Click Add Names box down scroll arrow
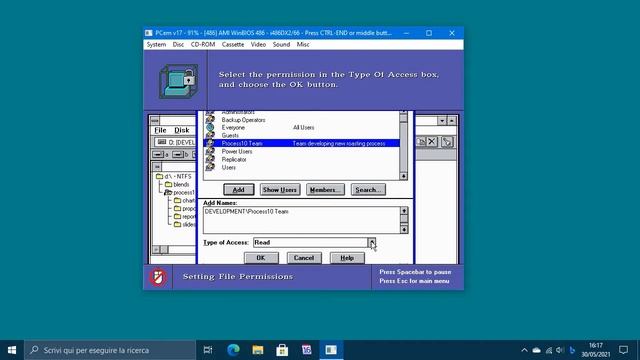This screenshot has height=360, width=640. pyautogui.click(x=404, y=229)
